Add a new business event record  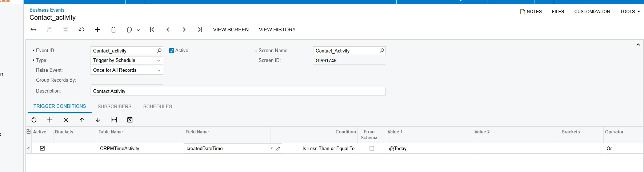97,30
